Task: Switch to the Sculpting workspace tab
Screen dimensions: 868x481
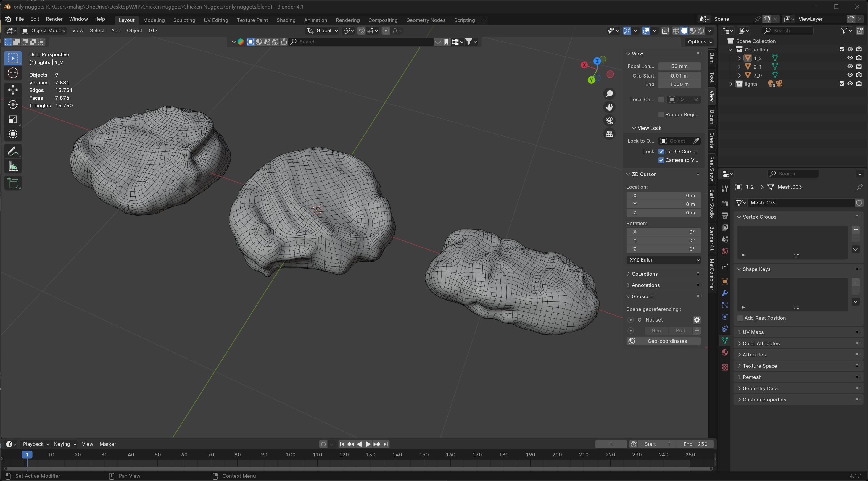Action: (184, 20)
